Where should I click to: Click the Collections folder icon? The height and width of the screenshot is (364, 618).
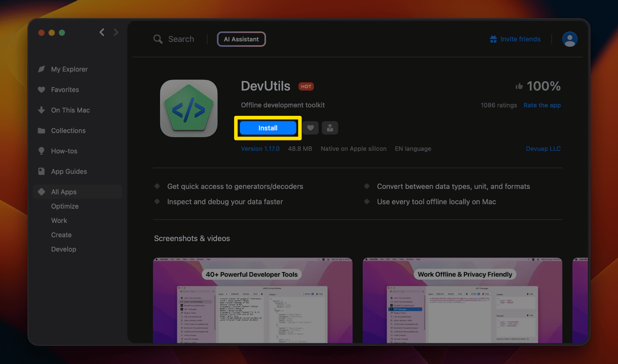pyautogui.click(x=41, y=130)
